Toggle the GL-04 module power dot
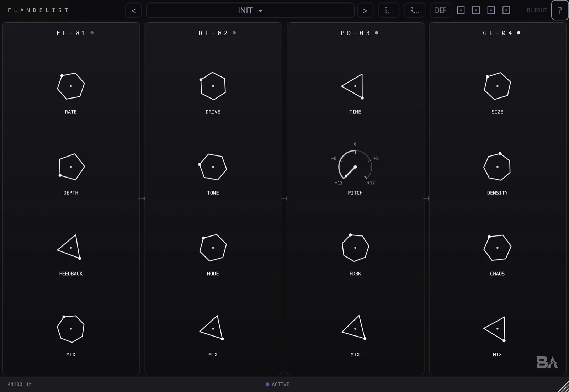This screenshot has height=392, width=569. pyautogui.click(x=519, y=33)
